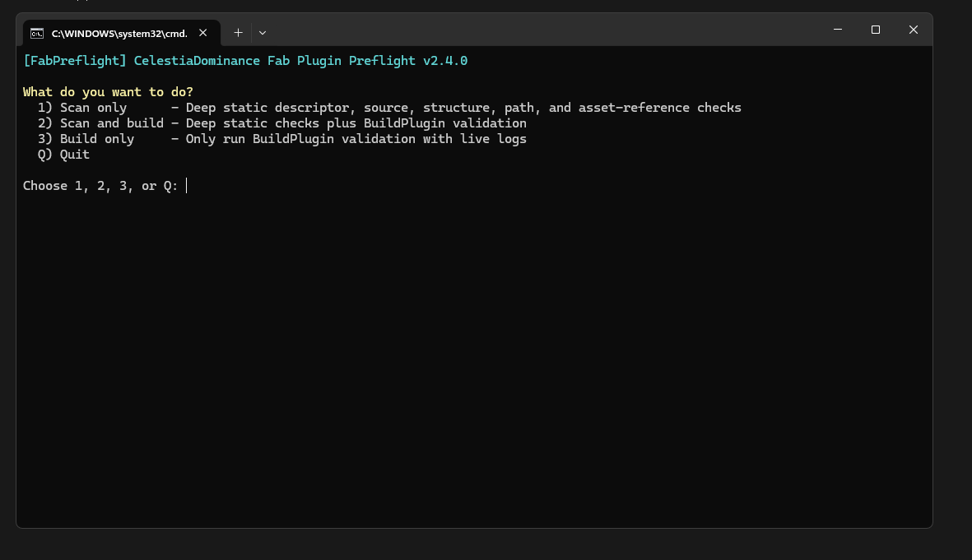This screenshot has height=560, width=972.
Task: Click the 'What do you want to do?' prompt
Action: [108, 92]
